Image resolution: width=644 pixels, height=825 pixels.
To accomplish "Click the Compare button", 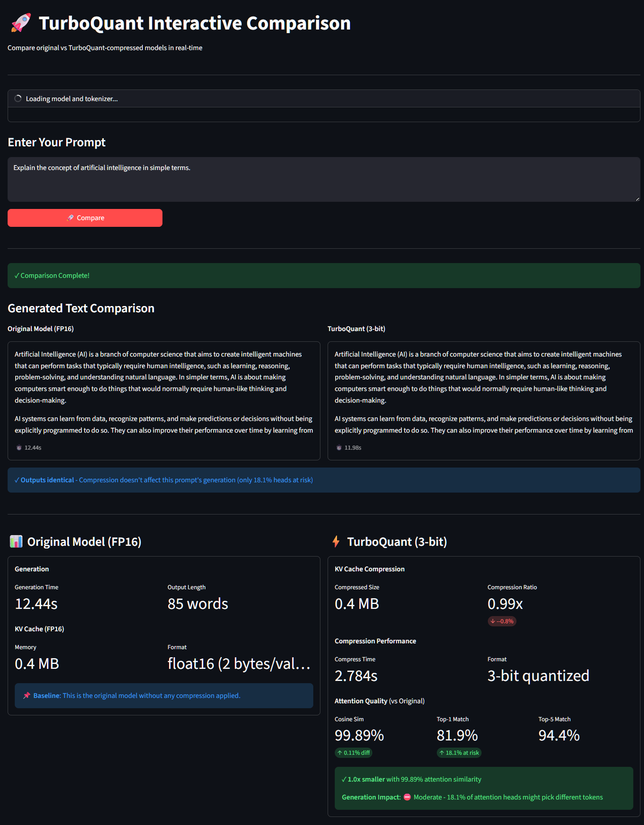I will 85,218.
